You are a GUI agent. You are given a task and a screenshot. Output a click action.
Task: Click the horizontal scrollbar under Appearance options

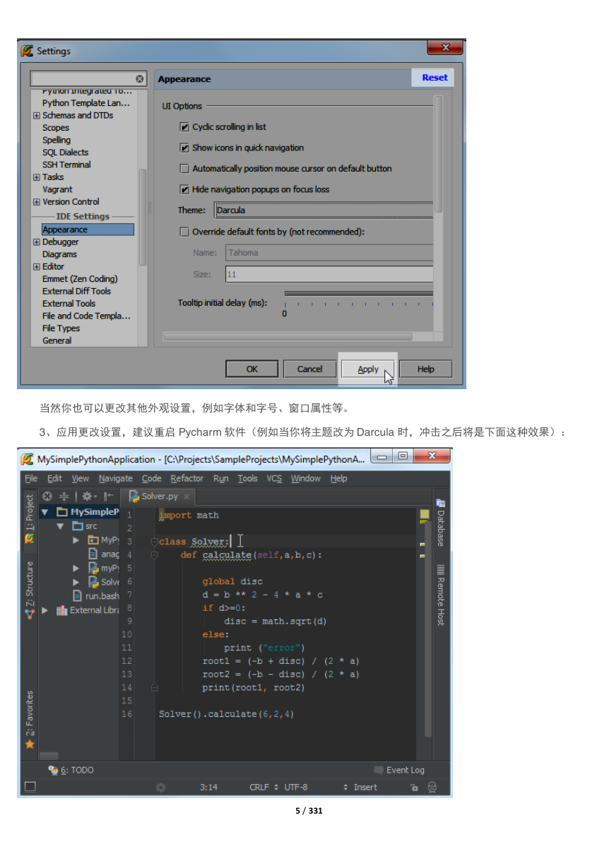click(288, 336)
